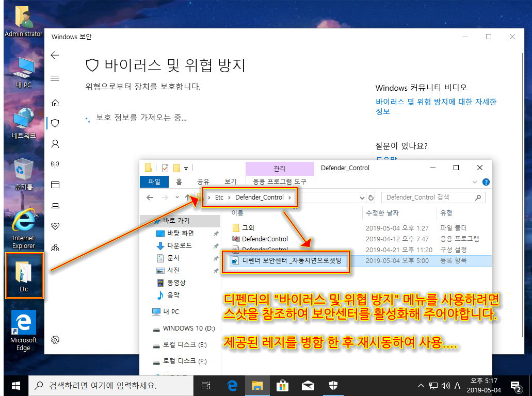Click Explorer back navigation arrow
Screen dimensions: 532x396
point(150,197)
